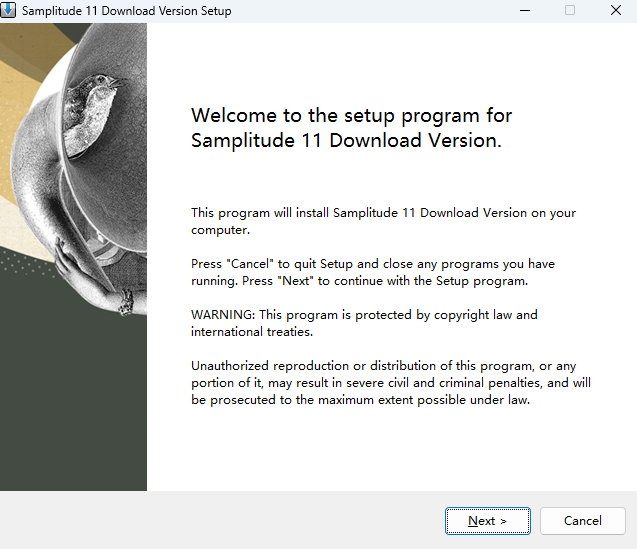The image size is (637, 549).
Task: Click the bird and sphere artwork image
Action: 73,257
